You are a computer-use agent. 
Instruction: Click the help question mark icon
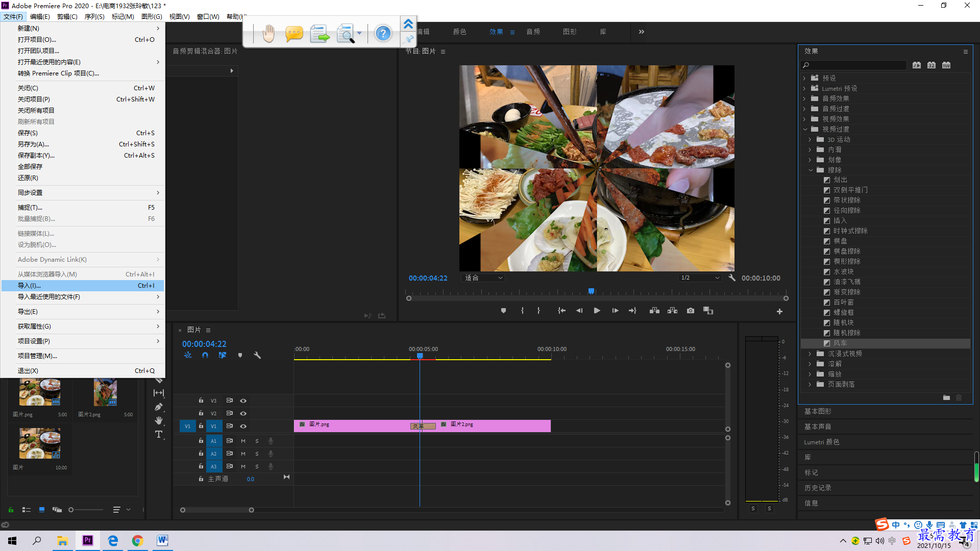click(x=383, y=34)
